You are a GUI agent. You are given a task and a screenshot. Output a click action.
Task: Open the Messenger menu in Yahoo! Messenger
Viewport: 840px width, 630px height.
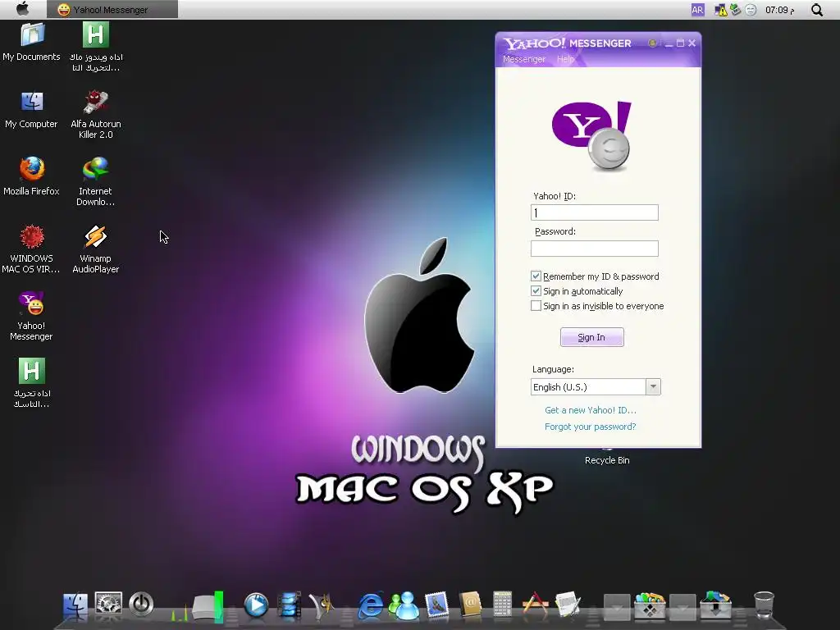524,59
